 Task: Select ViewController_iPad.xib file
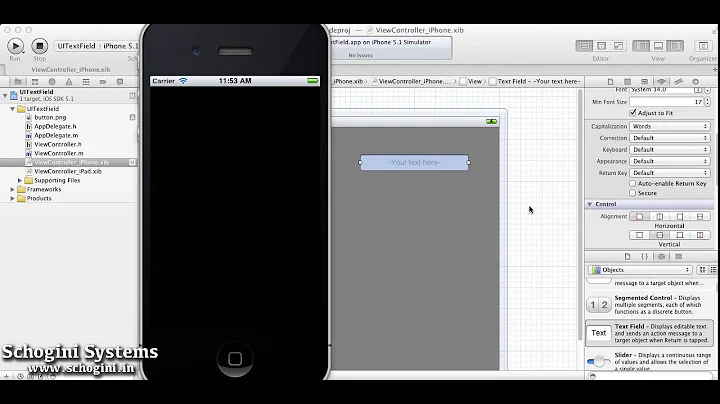coord(68,171)
